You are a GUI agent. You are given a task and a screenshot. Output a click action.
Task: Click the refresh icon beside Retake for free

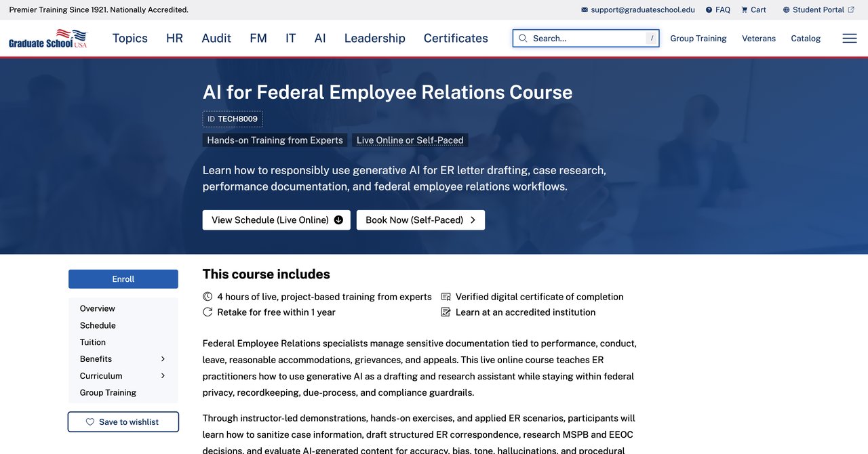click(x=208, y=312)
